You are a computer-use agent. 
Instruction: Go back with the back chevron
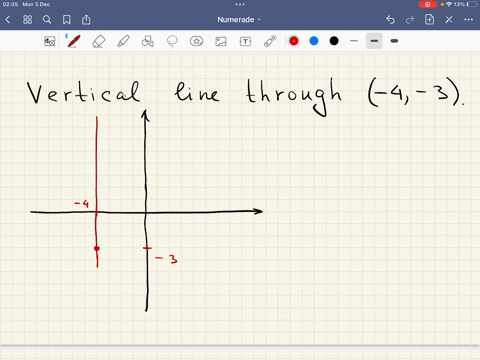(x=8, y=20)
